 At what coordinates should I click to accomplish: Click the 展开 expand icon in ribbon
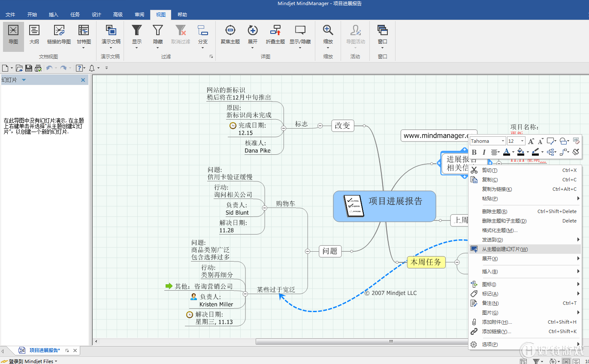coord(253,30)
